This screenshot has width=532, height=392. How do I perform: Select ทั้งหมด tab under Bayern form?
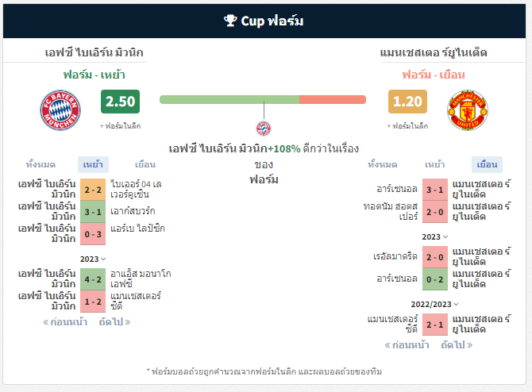click(x=40, y=165)
